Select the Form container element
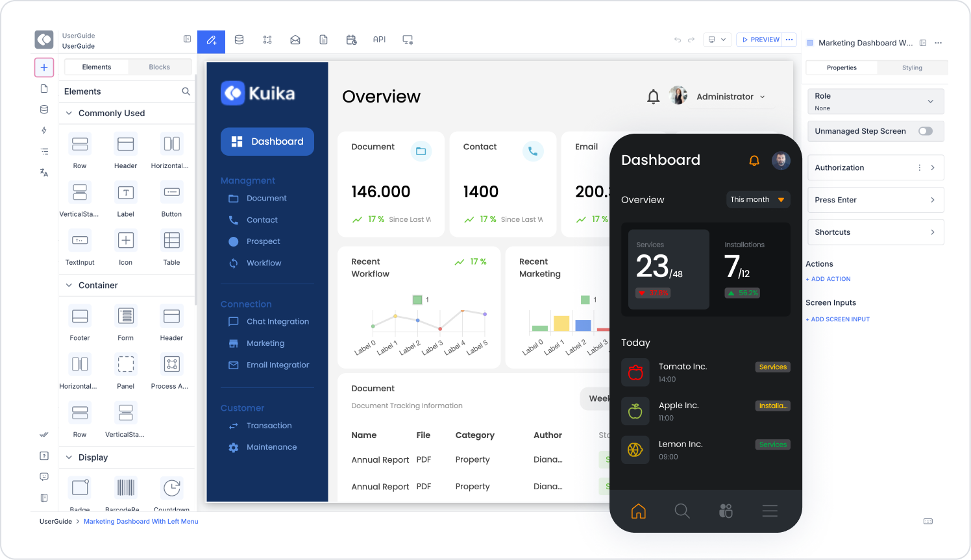The width and height of the screenshot is (971, 560). point(126,323)
